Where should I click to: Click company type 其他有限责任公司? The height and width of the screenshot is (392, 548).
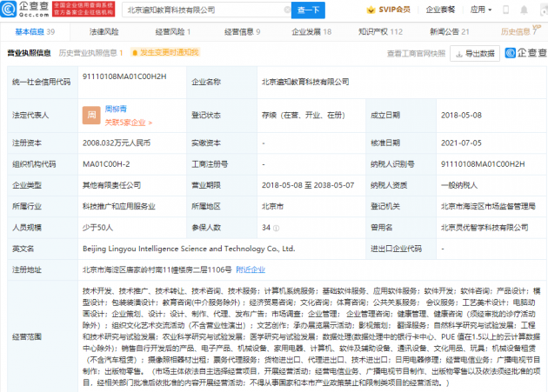[112, 185]
